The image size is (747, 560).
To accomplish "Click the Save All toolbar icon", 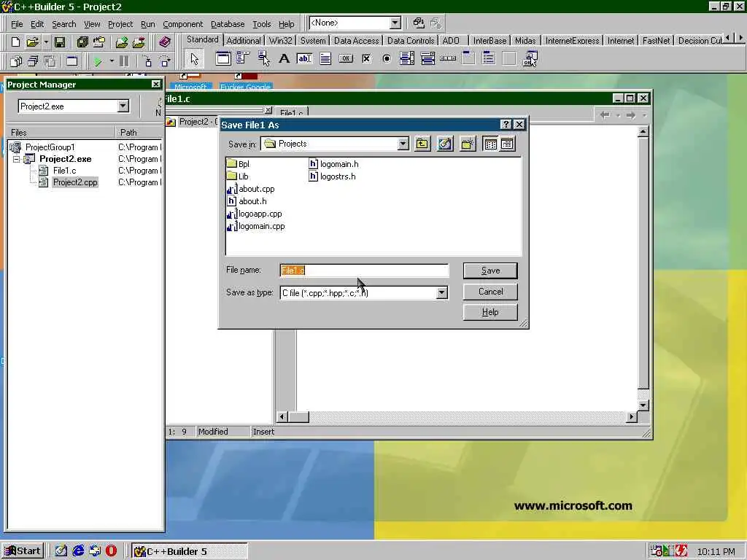I will tap(82, 42).
